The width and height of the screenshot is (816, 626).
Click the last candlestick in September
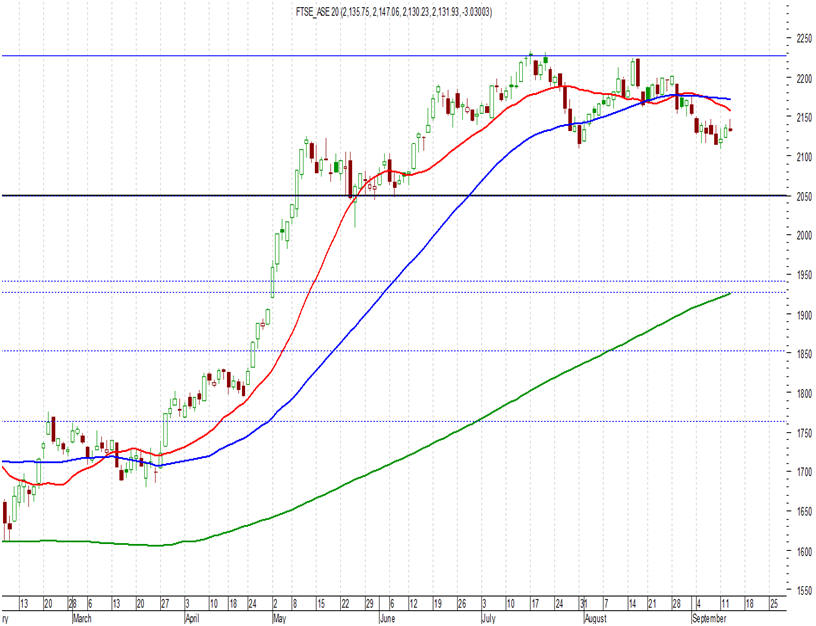pos(731,129)
